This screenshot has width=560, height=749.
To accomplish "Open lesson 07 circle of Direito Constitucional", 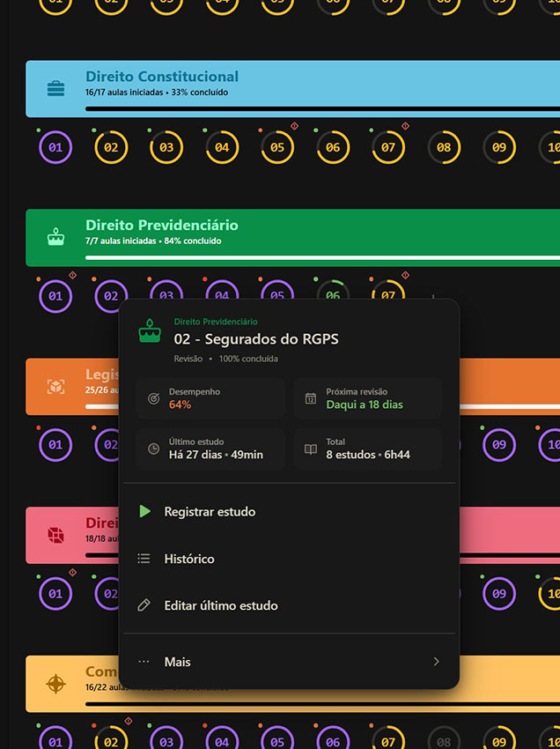I will tap(388, 147).
